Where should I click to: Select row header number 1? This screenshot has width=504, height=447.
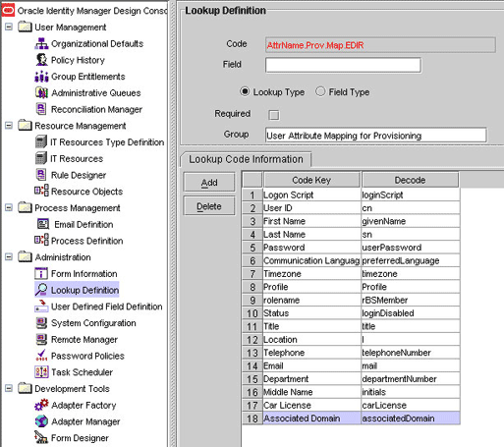[x=252, y=196]
